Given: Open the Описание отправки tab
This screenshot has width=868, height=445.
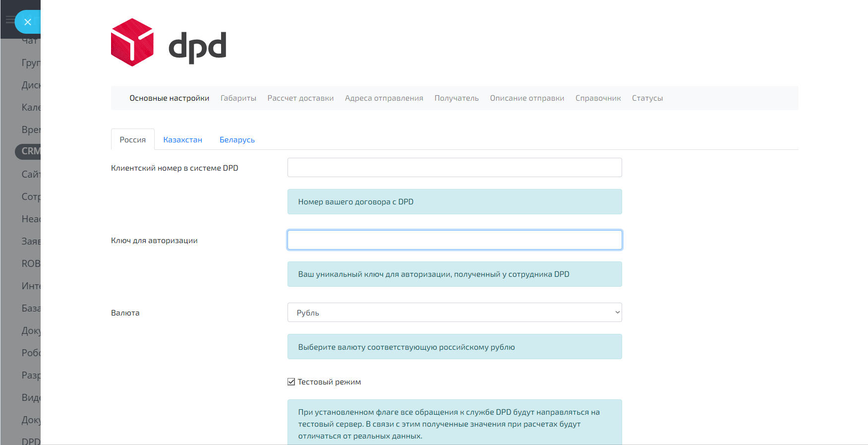Looking at the screenshot, I should tap(527, 98).
